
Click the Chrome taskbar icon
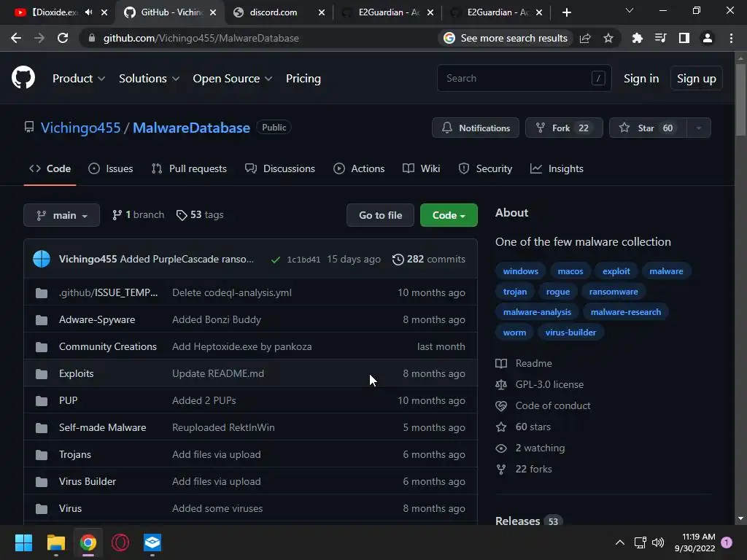point(88,542)
